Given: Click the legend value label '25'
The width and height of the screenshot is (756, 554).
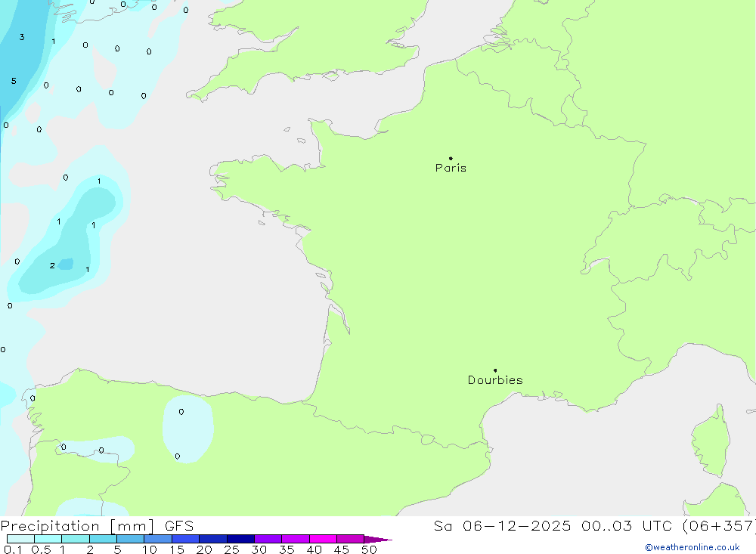Looking at the screenshot, I should click(x=232, y=549).
